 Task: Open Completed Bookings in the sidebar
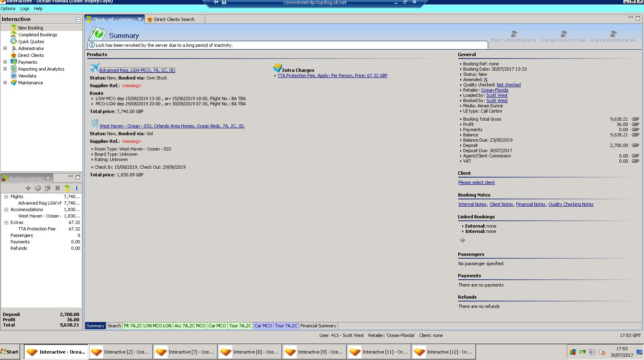pos(38,35)
